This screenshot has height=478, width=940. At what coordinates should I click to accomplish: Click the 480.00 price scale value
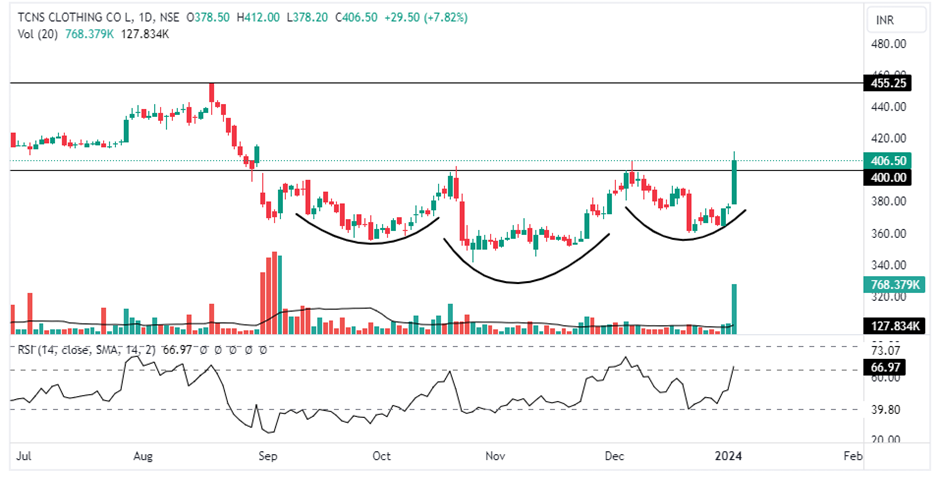[x=888, y=45]
